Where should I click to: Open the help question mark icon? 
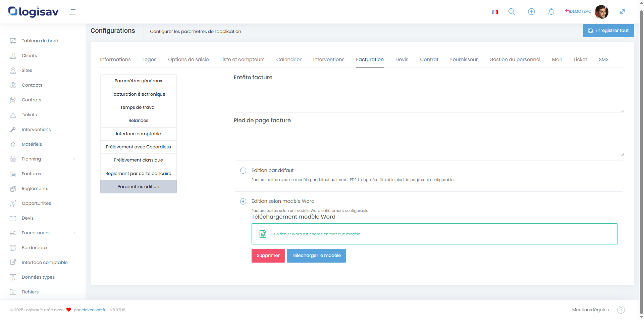click(x=621, y=310)
